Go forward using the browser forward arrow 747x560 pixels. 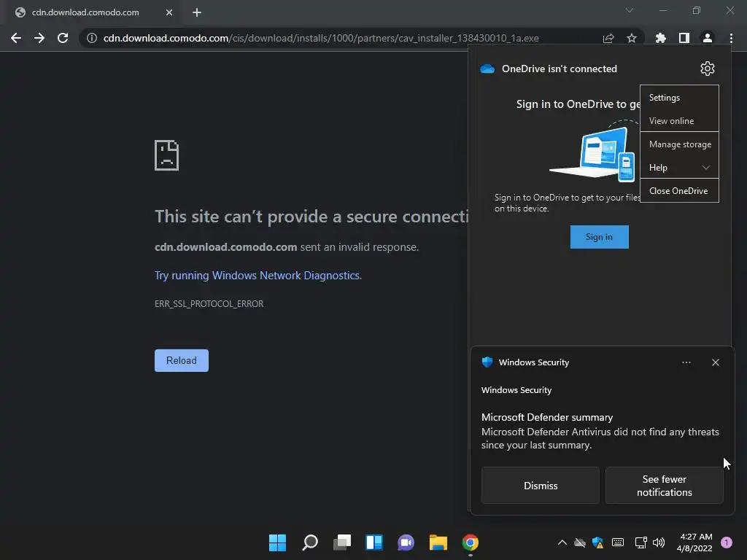(x=39, y=38)
